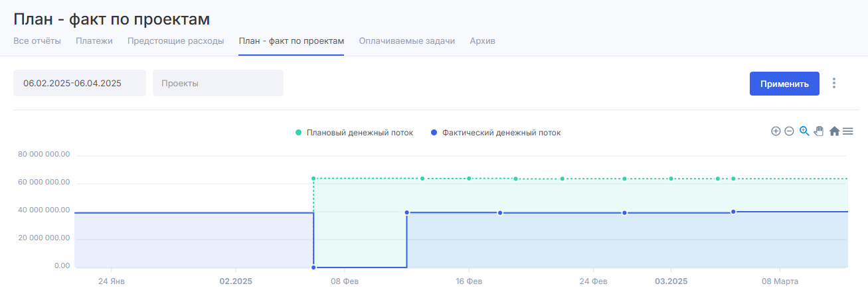Open the Проекты selection dropdown

(218, 83)
